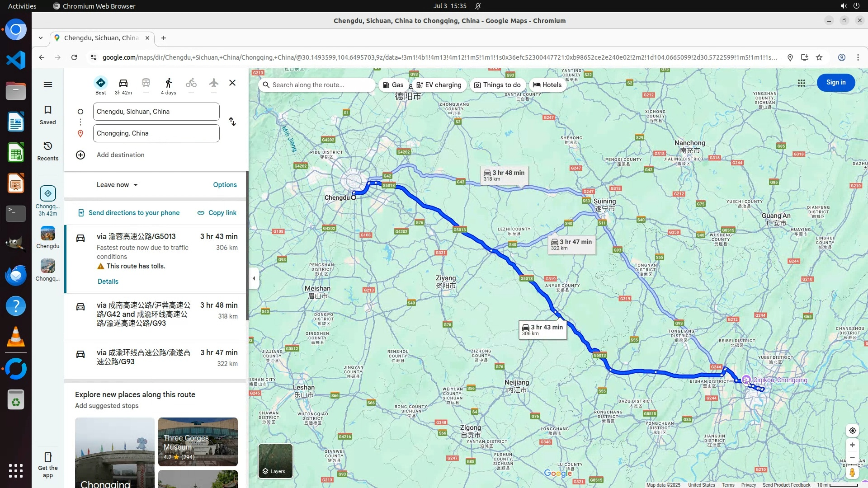Zoom in on the map
The image size is (868, 488).
point(852,445)
